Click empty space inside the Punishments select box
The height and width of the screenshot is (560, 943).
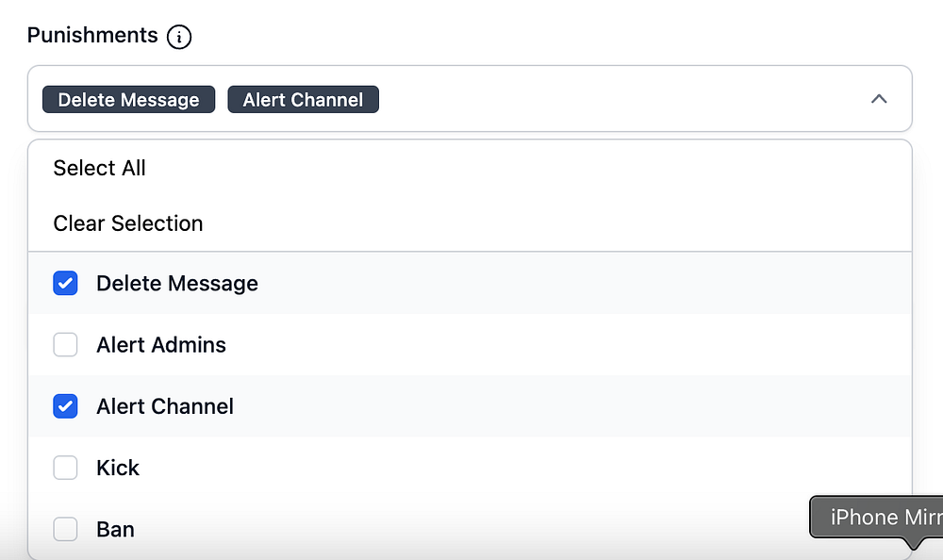coord(613,99)
